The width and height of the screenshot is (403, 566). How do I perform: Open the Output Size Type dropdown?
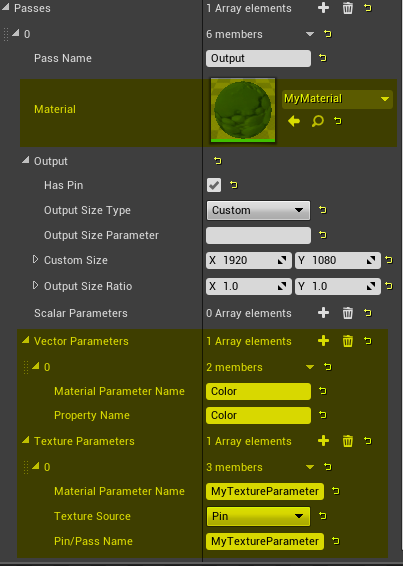tap(258, 210)
